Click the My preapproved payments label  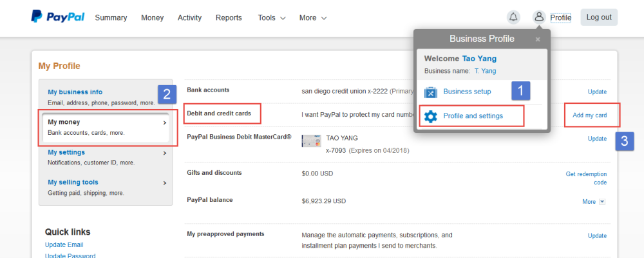[x=225, y=233]
